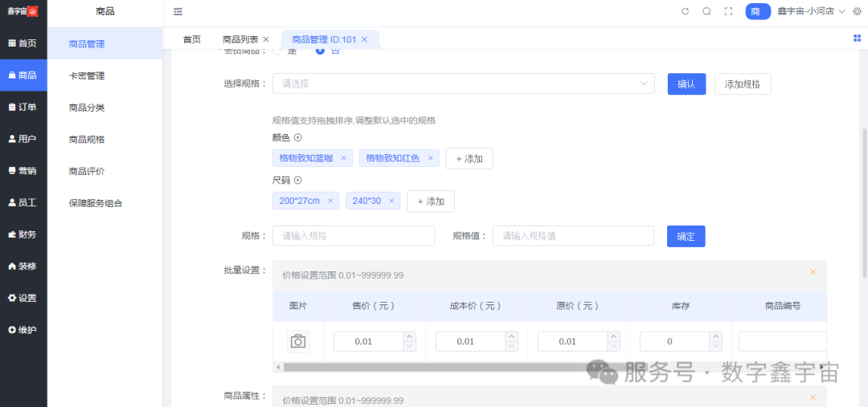Select 商品管理 submenu item
This screenshot has width=868, height=407.
tap(105, 43)
